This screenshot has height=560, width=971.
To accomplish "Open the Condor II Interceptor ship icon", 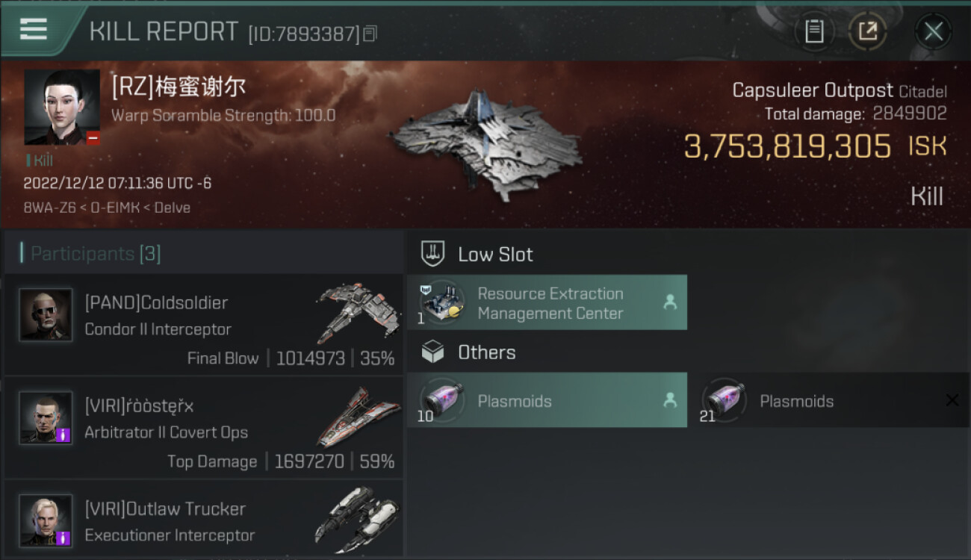I will tap(358, 312).
